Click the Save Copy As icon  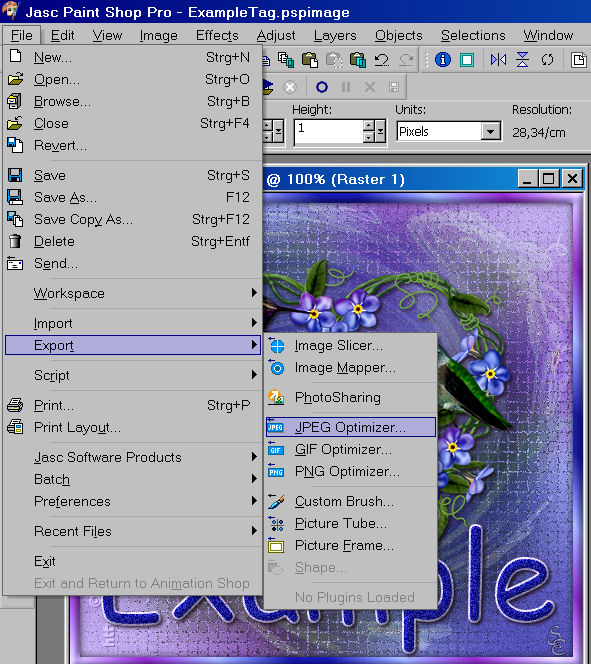(x=15, y=219)
